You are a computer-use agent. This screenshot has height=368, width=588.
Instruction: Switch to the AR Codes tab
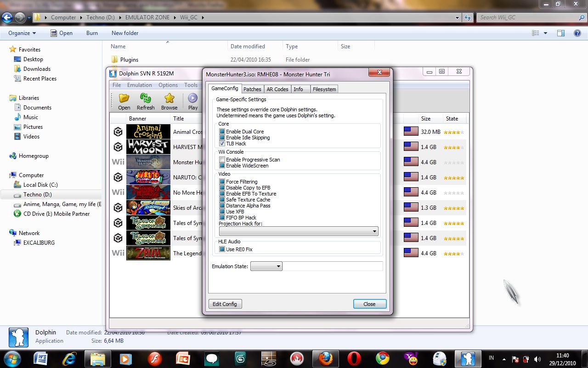click(x=277, y=89)
